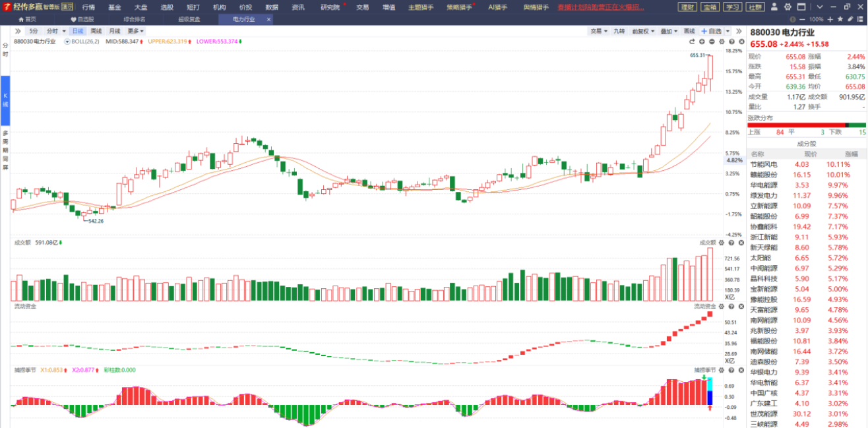Switch chart period to 周线
868x428 pixels.
[x=96, y=31]
